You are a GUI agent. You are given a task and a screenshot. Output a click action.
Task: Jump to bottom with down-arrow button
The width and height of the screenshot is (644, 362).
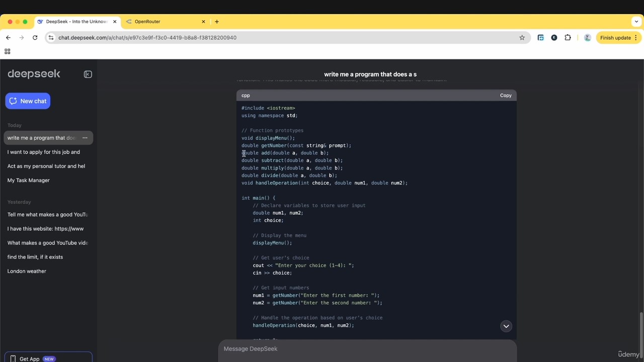(506, 326)
